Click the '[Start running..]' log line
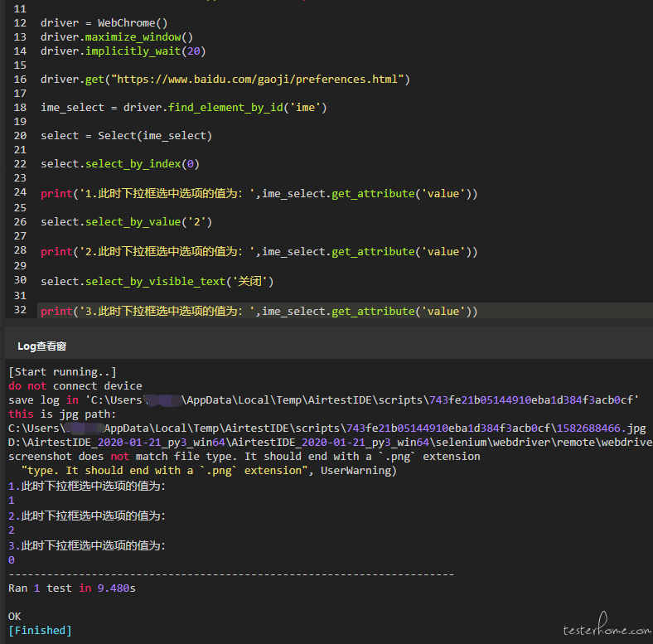Viewport: 653px width, 644px height. tap(62, 371)
